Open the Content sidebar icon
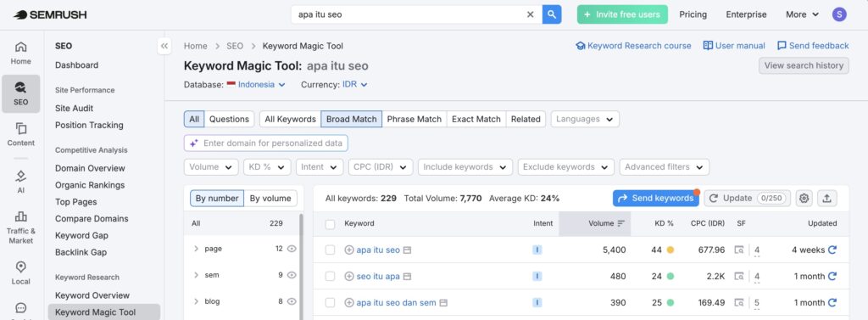Screen dimensions: 868x320 click(21, 135)
